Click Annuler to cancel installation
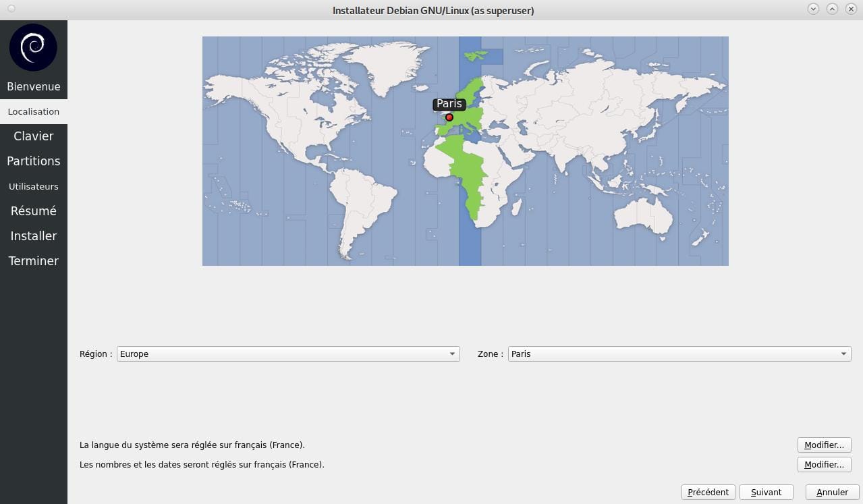Screen dimensions: 863x504 pos(832,493)
